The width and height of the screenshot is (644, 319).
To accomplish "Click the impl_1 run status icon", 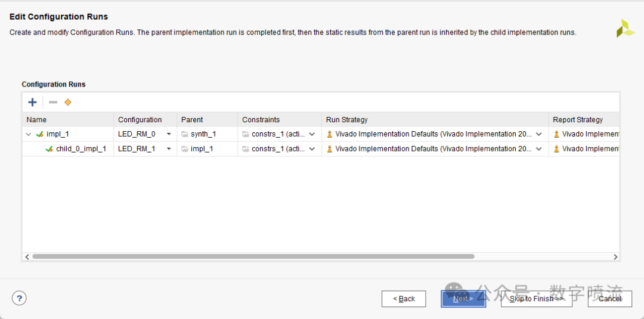I will pos(40,134).
